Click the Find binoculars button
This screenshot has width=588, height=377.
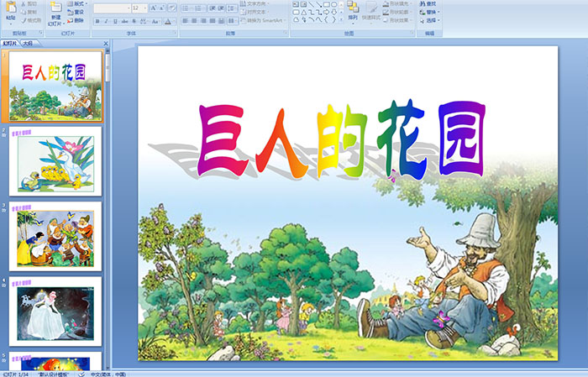(428, 3)
